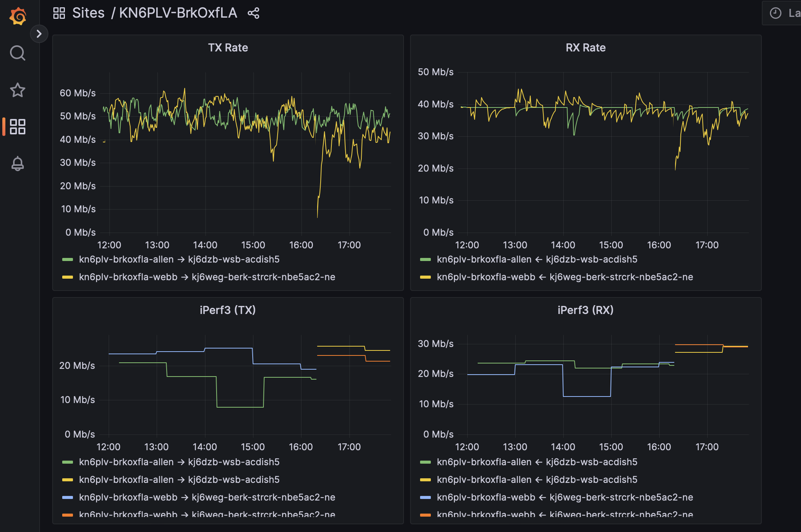Open the RX Rate panel title menu
Screen dimensions: 801x532
pyautogui.click(x=586, y=48)
